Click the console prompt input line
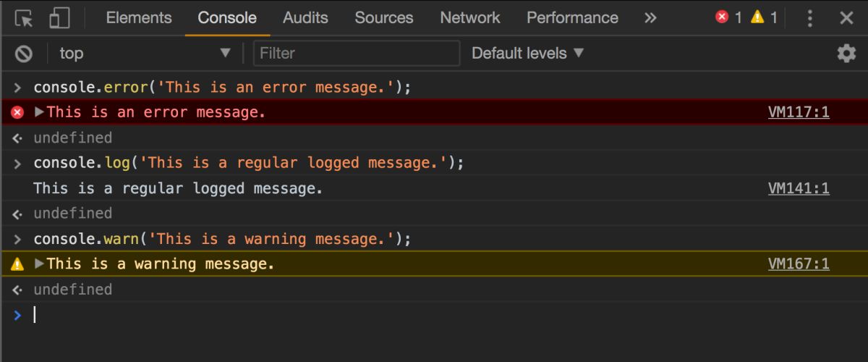 pyautogui.click(x=434, y=314)
